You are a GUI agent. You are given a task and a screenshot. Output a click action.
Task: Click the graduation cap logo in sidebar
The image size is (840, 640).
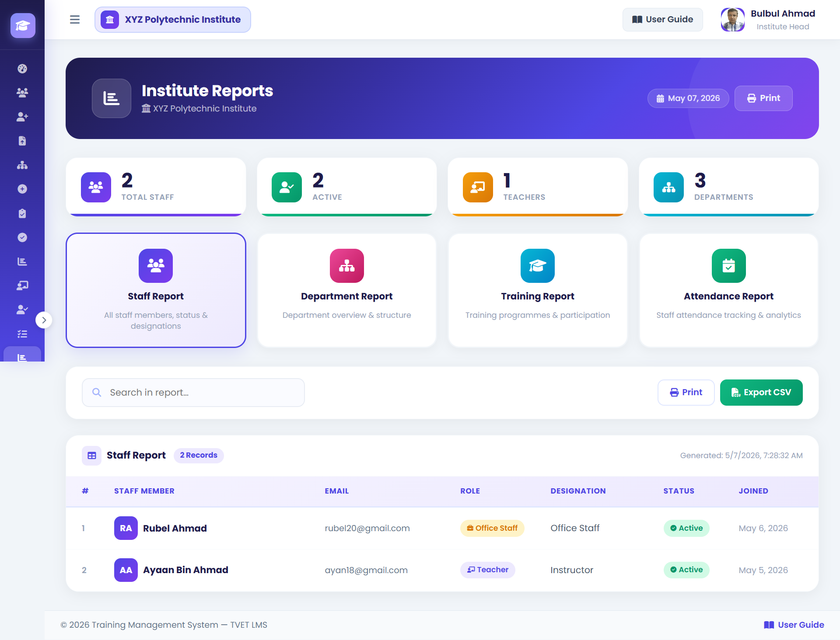coord(23,25)
